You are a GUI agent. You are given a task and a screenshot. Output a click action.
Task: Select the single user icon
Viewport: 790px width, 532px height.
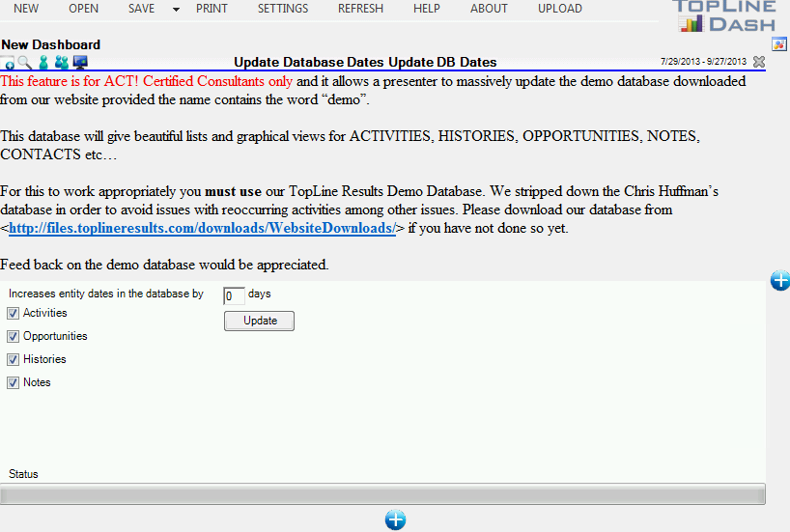[43, 63]
